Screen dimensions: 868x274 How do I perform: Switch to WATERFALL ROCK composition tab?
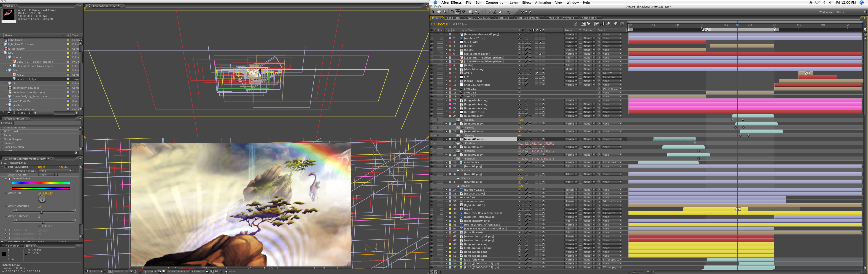tap(478, 18)
